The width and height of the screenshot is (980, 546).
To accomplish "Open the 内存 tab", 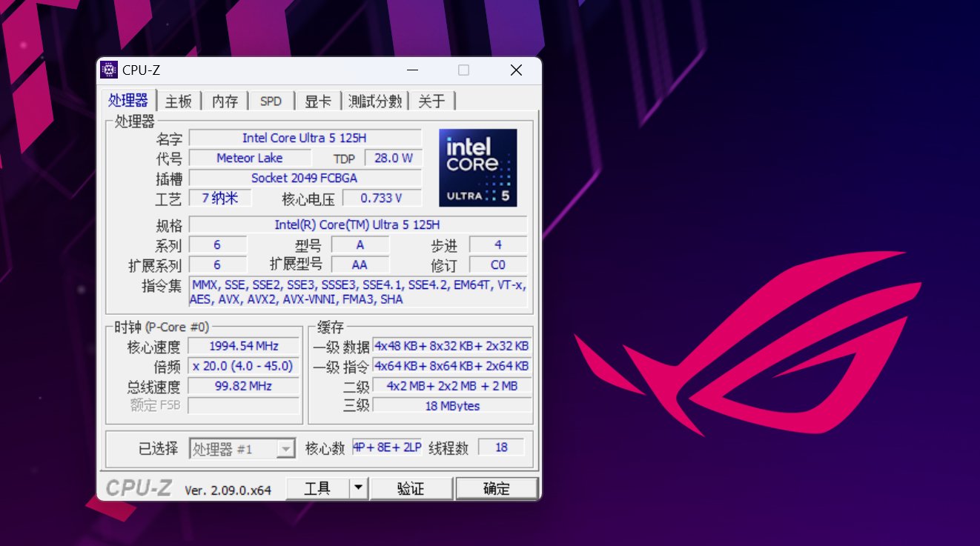I will tap(225, 101).
